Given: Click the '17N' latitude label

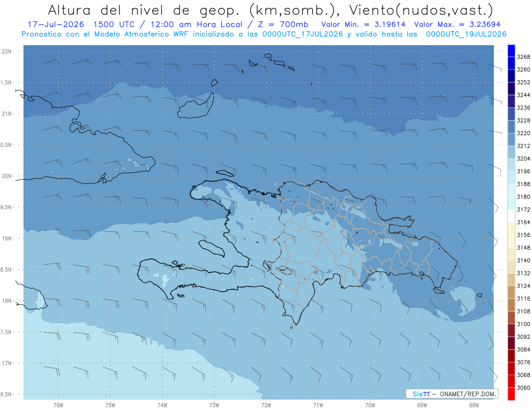Looking at the screenshot, I should pos(7,363).
